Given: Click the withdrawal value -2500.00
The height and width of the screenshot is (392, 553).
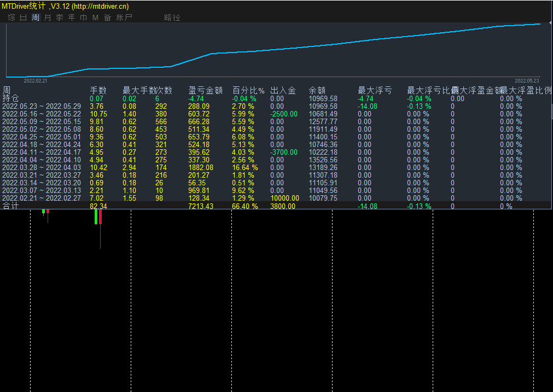Looking at the screenshot, I should pos(284,114).
